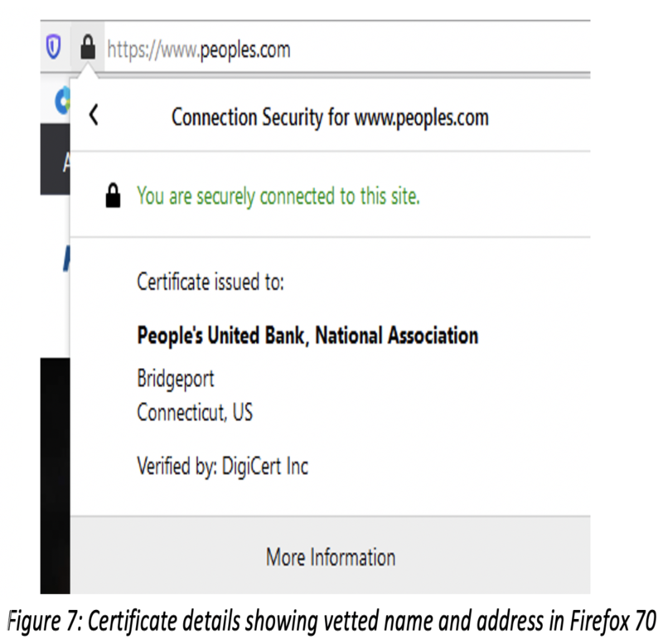Image resolution: width=663 pixels, height=644 pixels.
Task: Click the padlock icon in address bar
Action: pyautogui.click(x=87, y=50)
